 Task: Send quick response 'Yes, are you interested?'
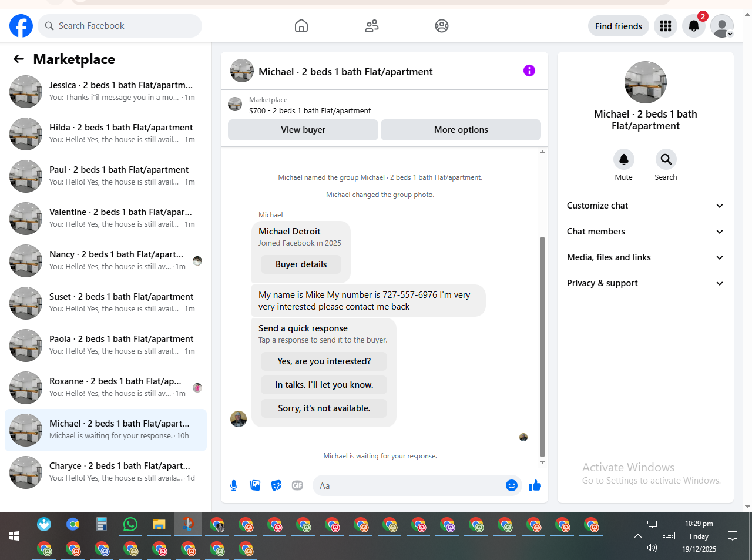324,361
